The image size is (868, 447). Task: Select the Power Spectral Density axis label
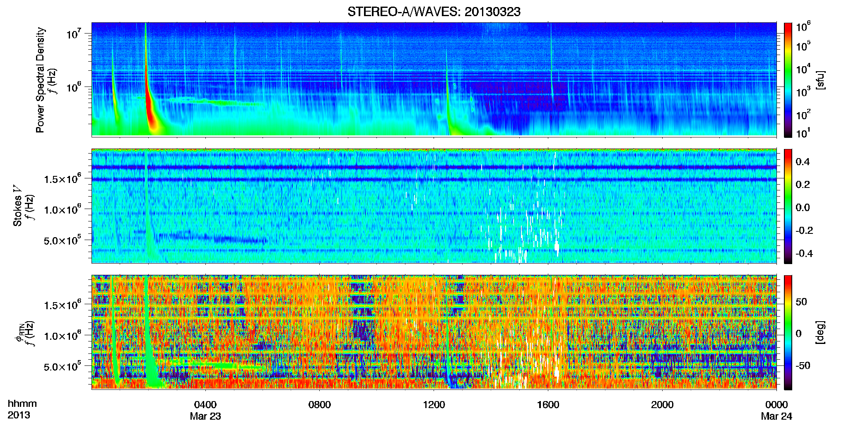tap(40, 80)
